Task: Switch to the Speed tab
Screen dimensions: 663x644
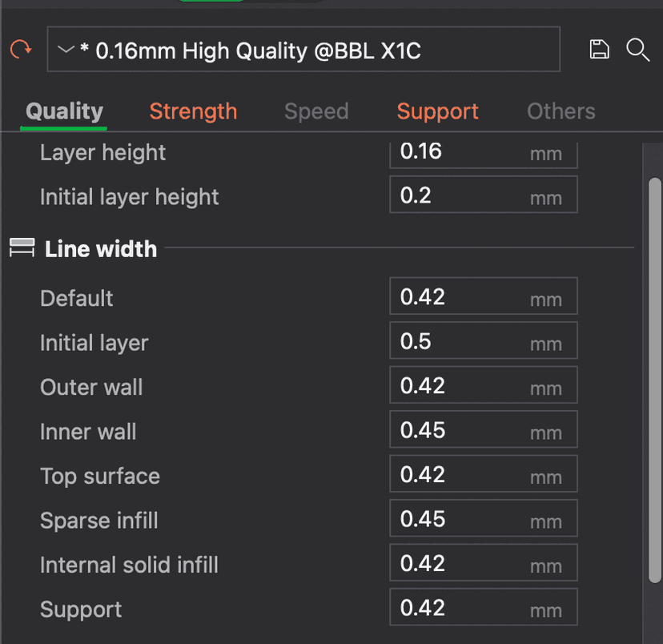Action: (x=316, y=111)
